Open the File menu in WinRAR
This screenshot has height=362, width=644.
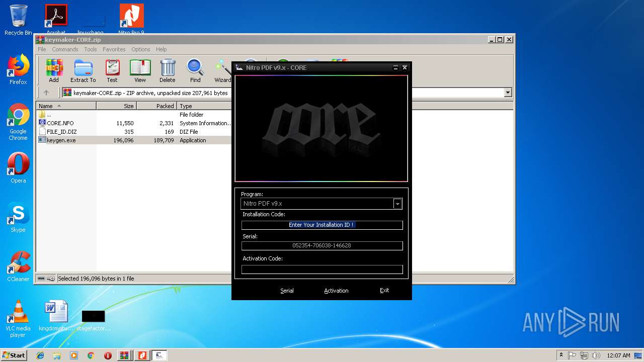click(42, 49)
